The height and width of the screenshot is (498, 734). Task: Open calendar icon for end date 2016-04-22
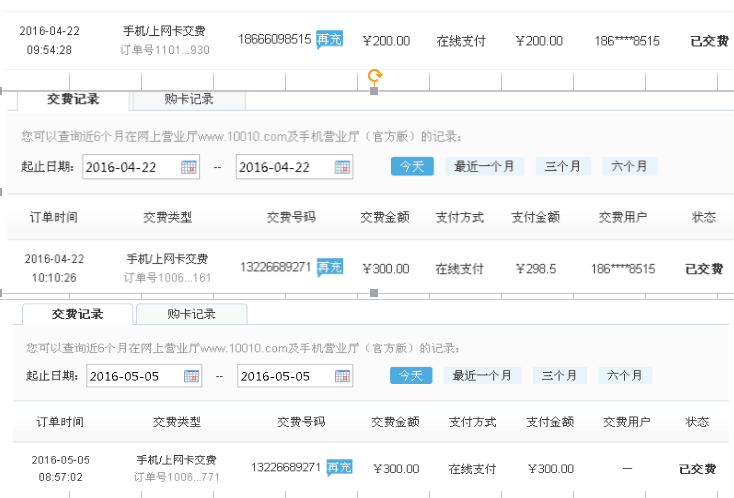pyautogui.click(x=342, y=167)
